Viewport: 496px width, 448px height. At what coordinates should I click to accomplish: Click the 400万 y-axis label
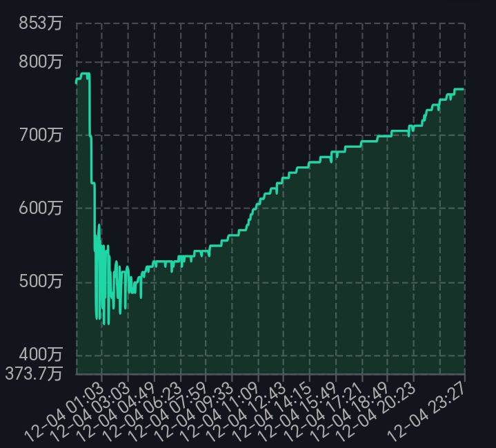point(40,355)
